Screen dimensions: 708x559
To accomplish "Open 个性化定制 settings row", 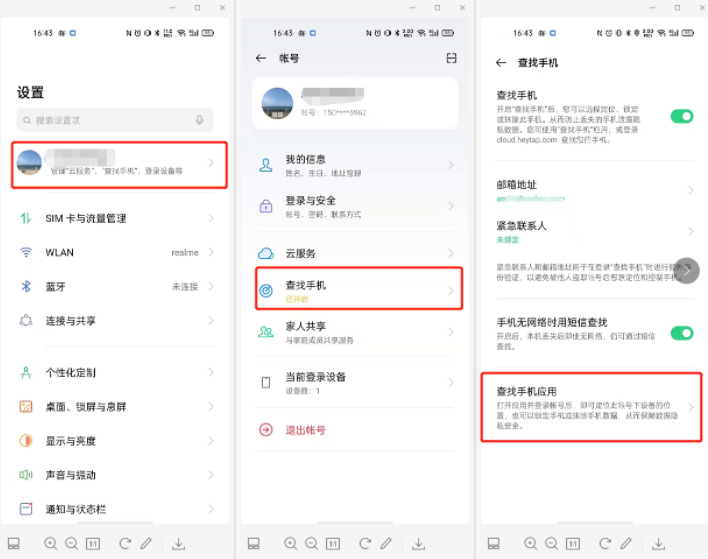I will point(116,373).
